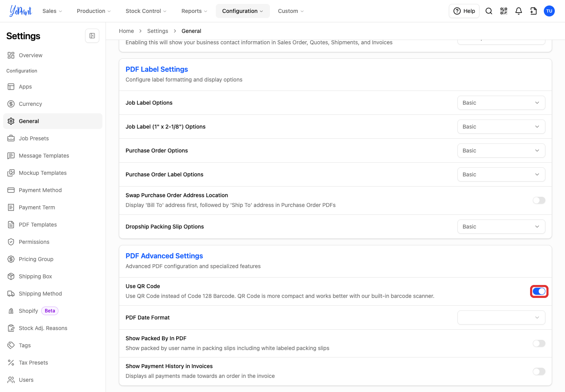Open the Reports menu
Image resolution: width=565 pixels, height=392 pixels.
pos(194,11)
